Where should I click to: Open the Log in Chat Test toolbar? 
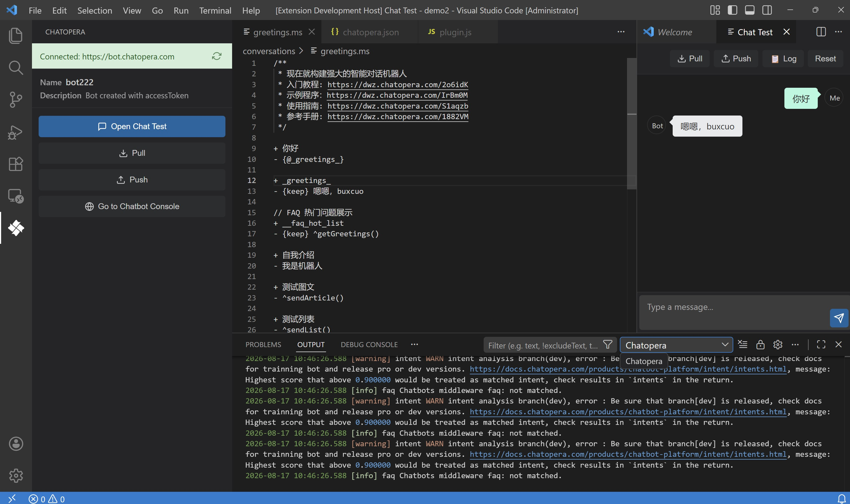(783, 59)
